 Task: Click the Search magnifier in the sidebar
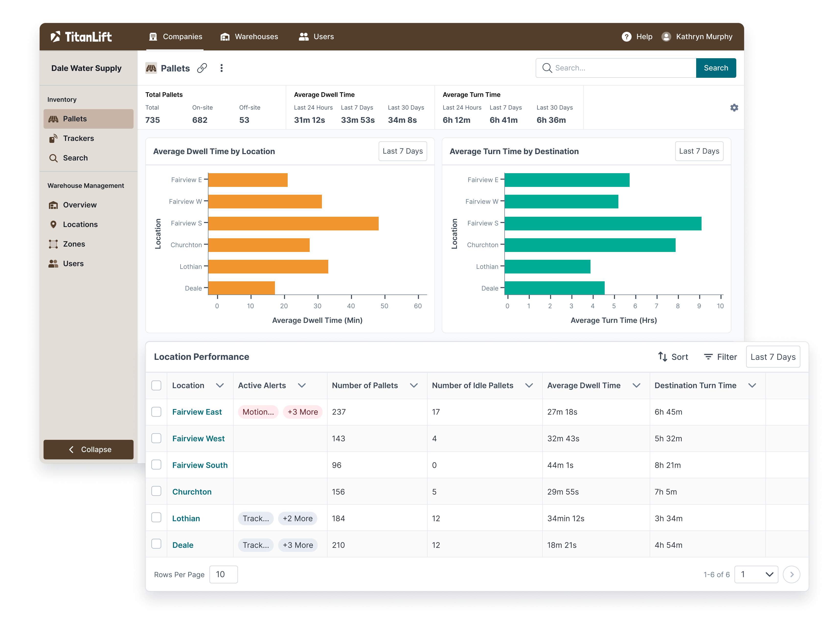pyautogui.click(x=54, y=158)
